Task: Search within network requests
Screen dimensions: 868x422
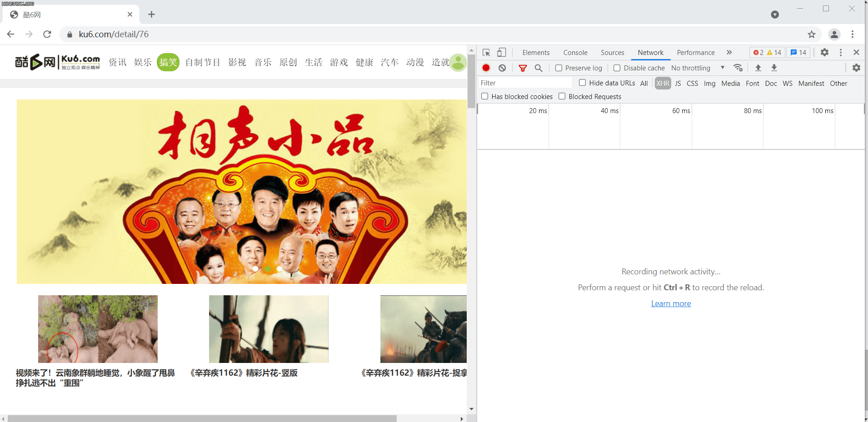Action: [x=539, y=68]
